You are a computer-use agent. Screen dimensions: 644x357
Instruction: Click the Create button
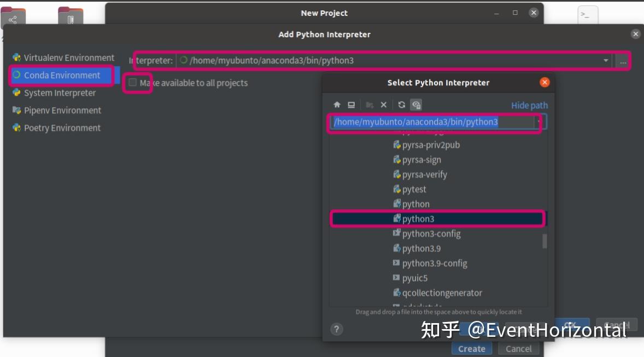tap(471, 348)
